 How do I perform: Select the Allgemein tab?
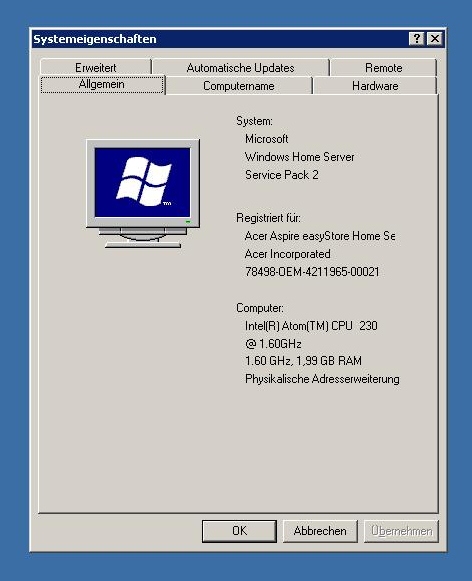(x=102, y=85)
